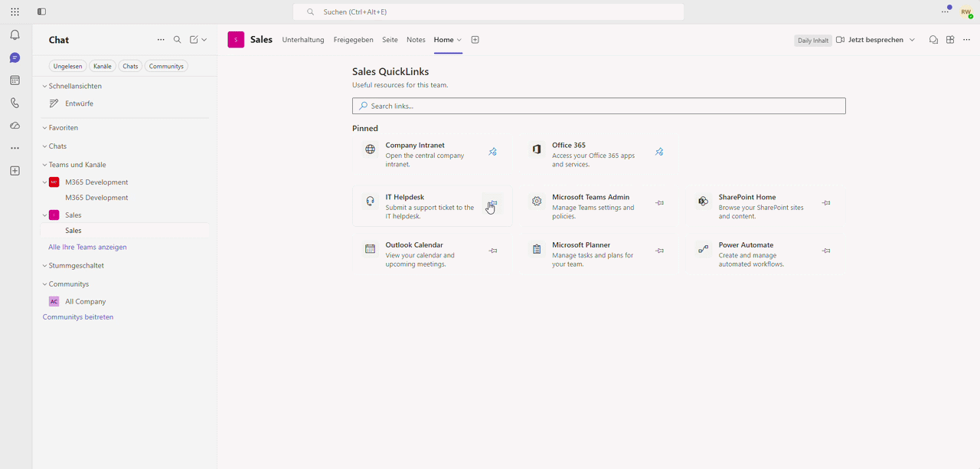Click Alle Ihre Teams anzeigen link

[x=87, y=248]
